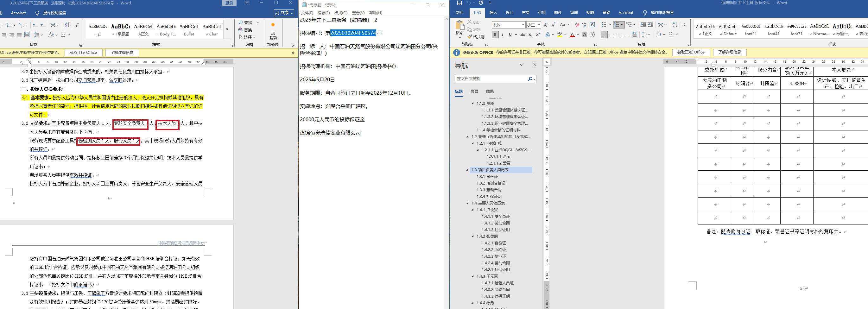
Task: Toggle left alignment in right Word ribbon
Action: [604, 35]
